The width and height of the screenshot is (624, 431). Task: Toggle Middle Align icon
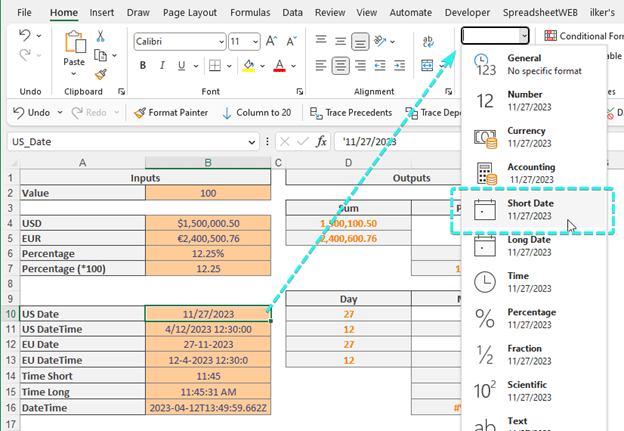[x=340, y=41]
